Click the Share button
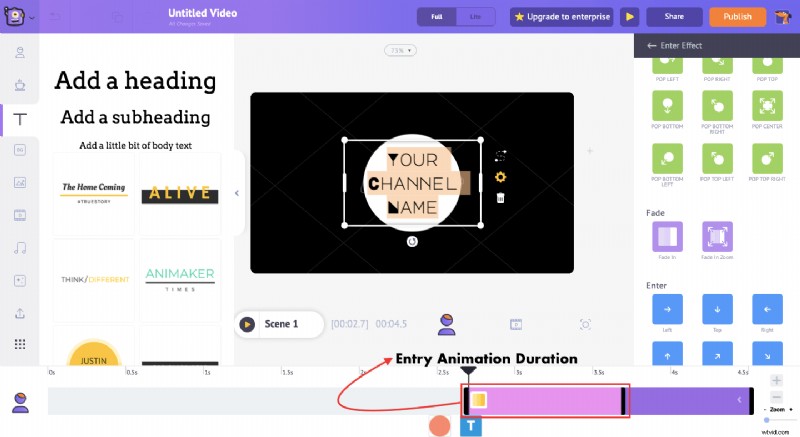800x437 pixels. (x=674, y=17)
